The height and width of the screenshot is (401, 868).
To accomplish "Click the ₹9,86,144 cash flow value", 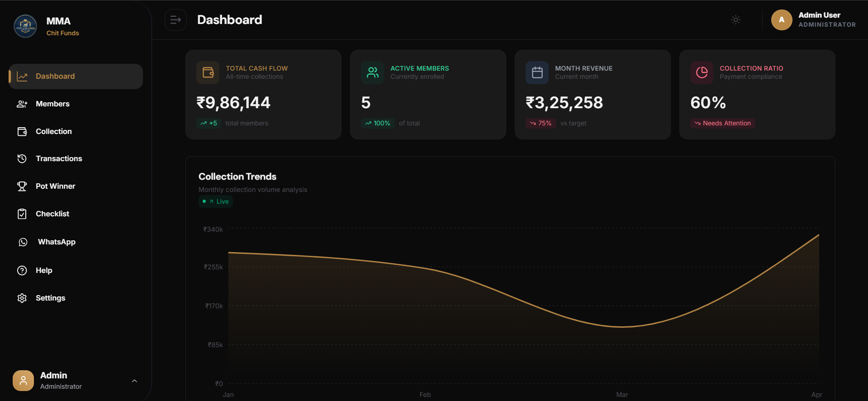I will pyautogui.click(x=233, y=103).
